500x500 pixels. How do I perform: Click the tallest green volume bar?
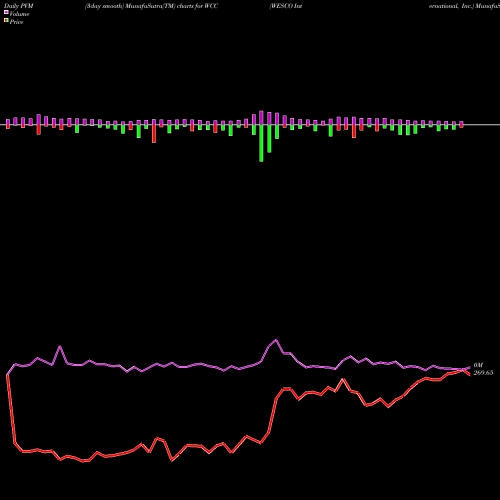pyautogui.click(x=261, y=143)
